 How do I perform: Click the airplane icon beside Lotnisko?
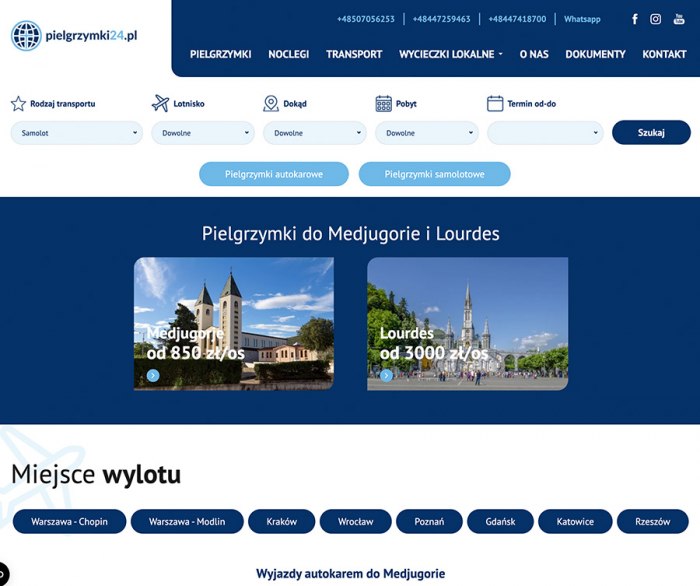point(160,103)
